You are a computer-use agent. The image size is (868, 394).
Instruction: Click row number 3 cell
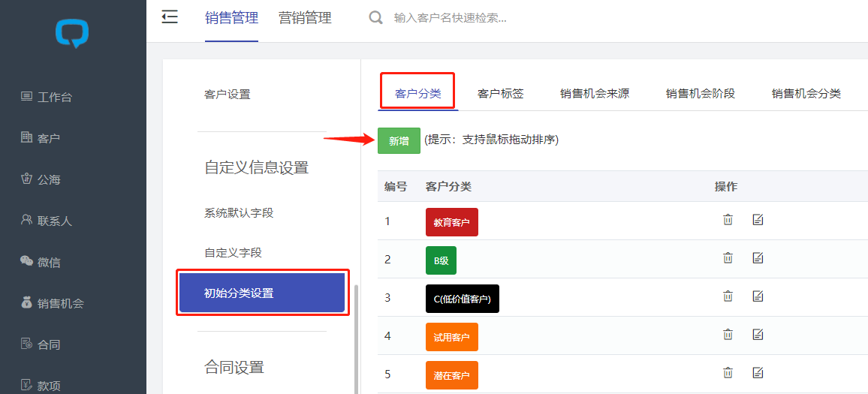[x=387, y=298]
